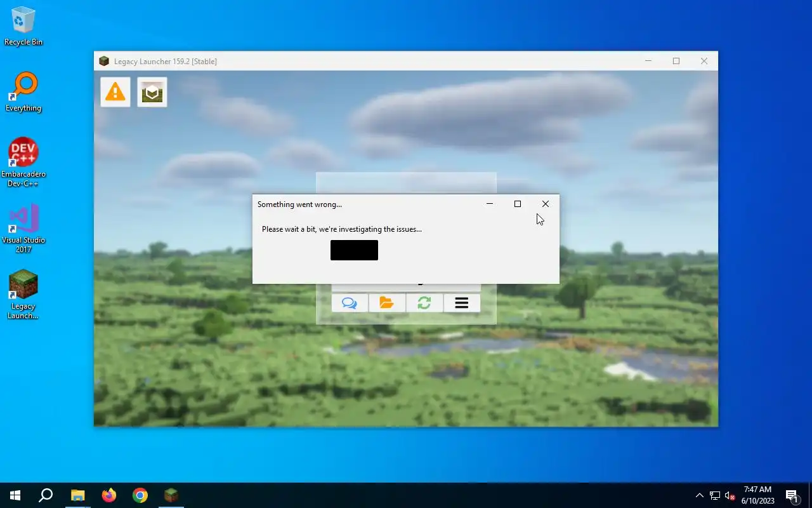The width and height of the screenshot is (812, 508).
Task: Click the muted volume tray icon
Action: 730,495
